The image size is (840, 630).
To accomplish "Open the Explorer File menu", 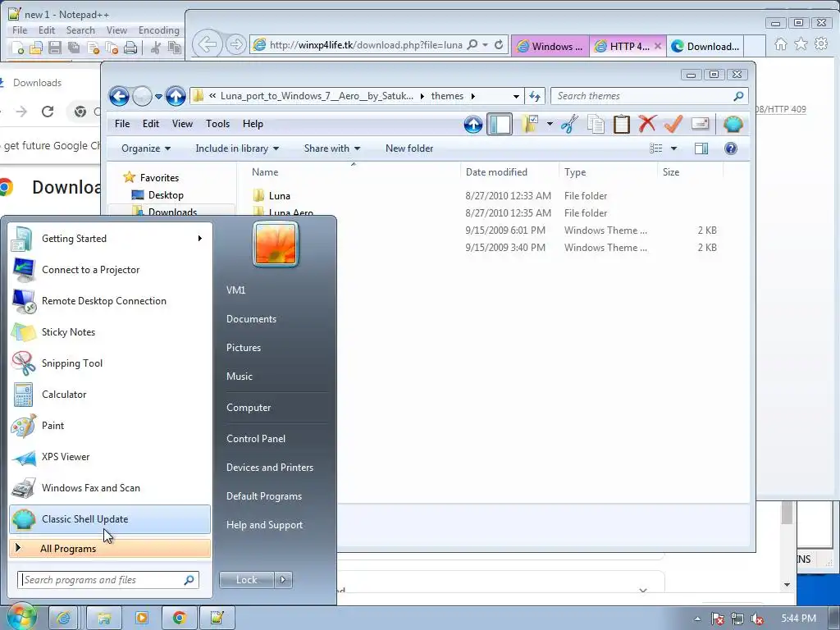I will pos(122,124).
